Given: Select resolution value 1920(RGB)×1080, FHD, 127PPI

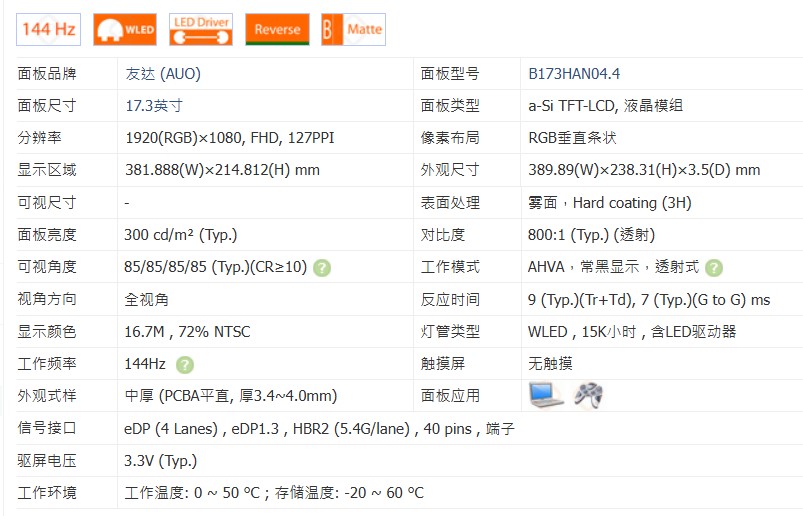Looking at the screenshot, I should [229, 138].
